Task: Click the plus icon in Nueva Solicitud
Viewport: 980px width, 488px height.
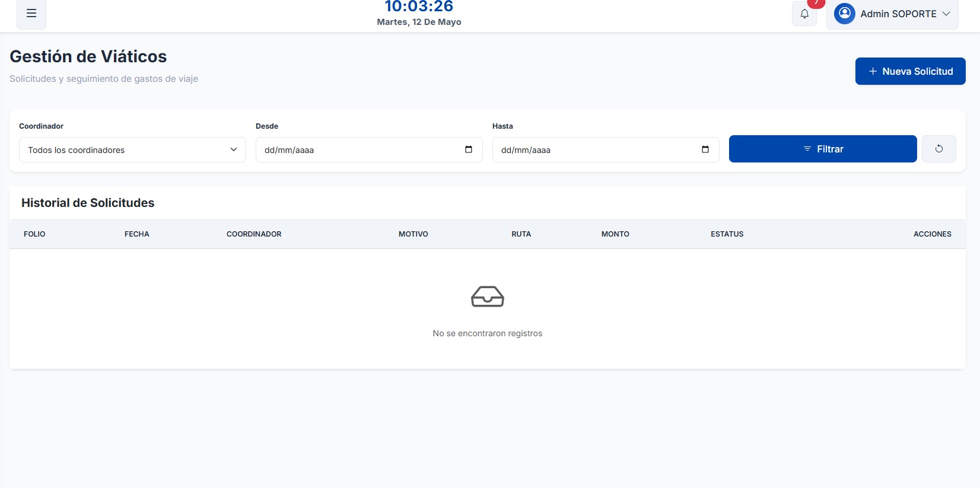Action: click(873, 71)
